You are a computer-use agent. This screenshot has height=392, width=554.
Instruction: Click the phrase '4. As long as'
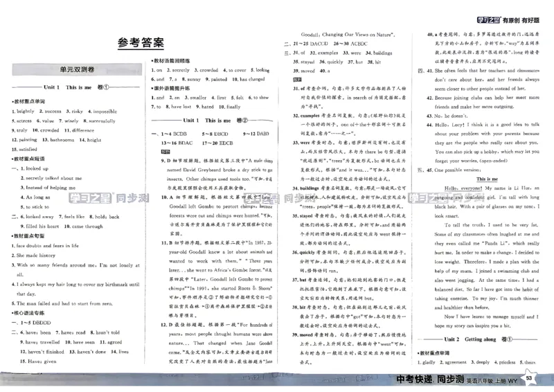[35, 197]
